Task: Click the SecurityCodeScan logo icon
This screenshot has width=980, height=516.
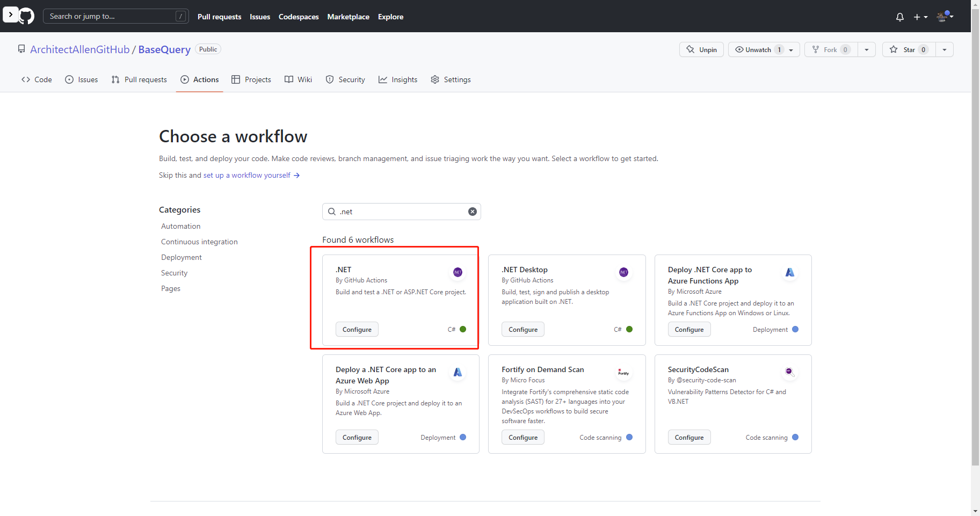Action: point(789,372)
